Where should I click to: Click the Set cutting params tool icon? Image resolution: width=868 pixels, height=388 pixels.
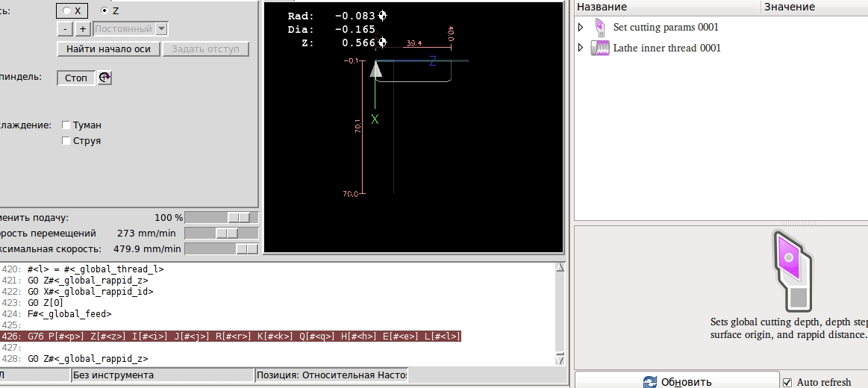600,27
